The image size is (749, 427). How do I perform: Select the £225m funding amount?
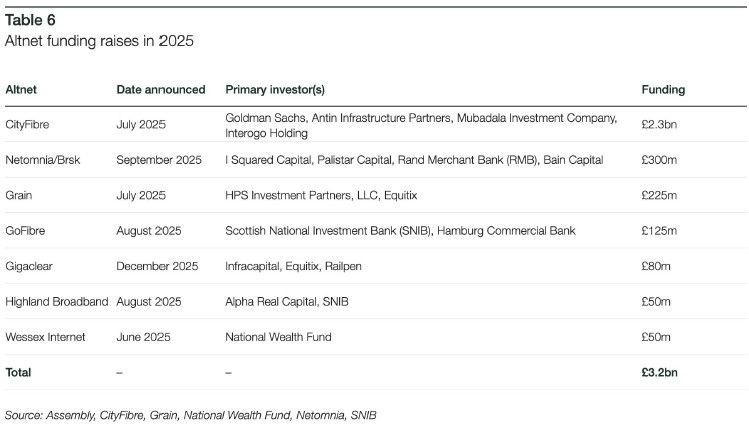pos(659,195)
